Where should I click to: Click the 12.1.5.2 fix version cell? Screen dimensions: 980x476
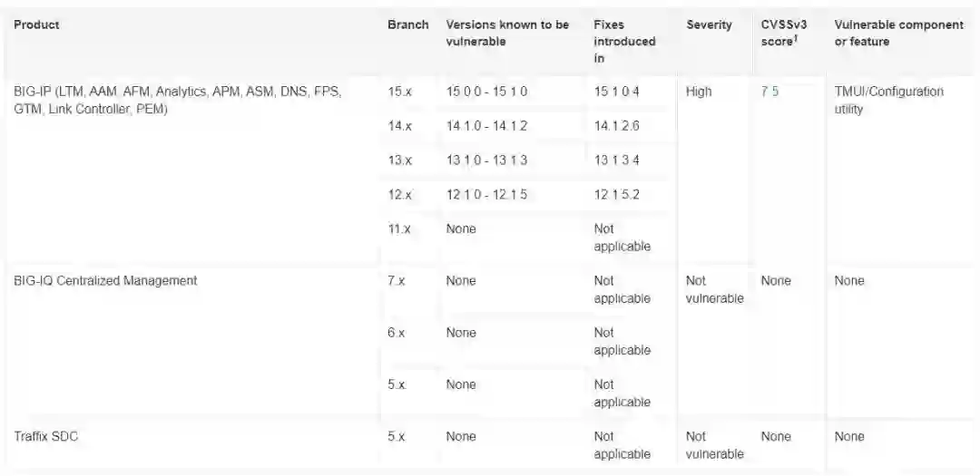[617, 195]
